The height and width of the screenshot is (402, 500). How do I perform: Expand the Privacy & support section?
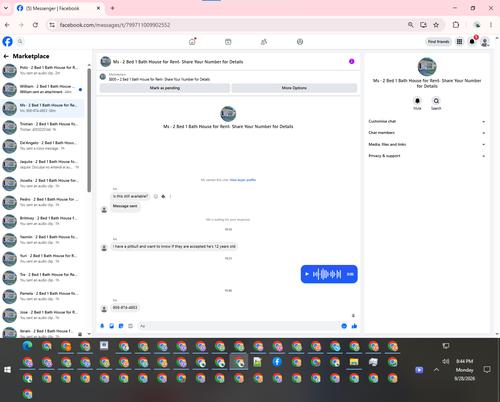pos(426,156)
